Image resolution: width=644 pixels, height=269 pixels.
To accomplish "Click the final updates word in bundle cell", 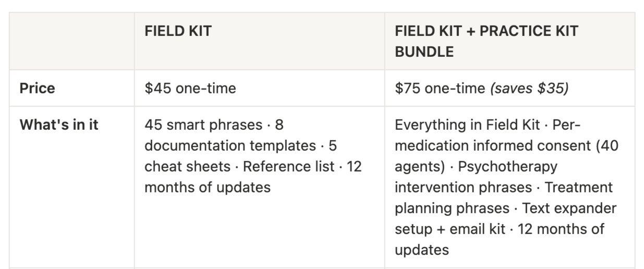I will pos(422,250).
